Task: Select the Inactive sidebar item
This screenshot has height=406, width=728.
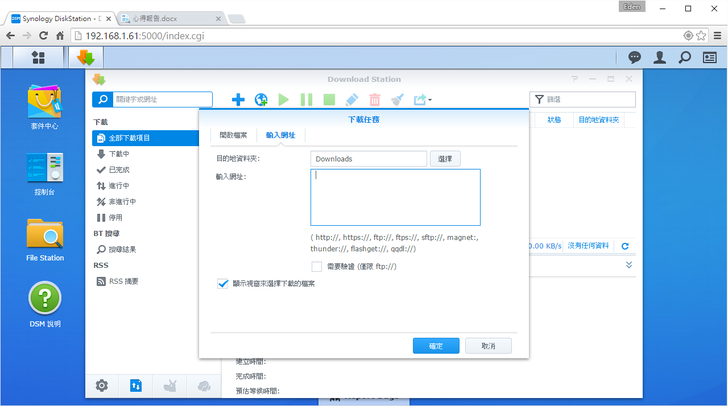Action: 146,202
